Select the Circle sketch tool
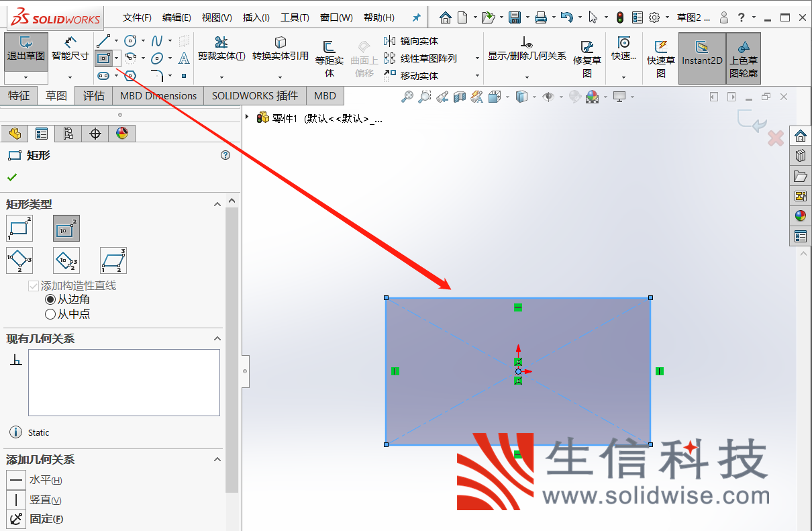This screenshot has height=531, width=812. click(x=131, y=41)
